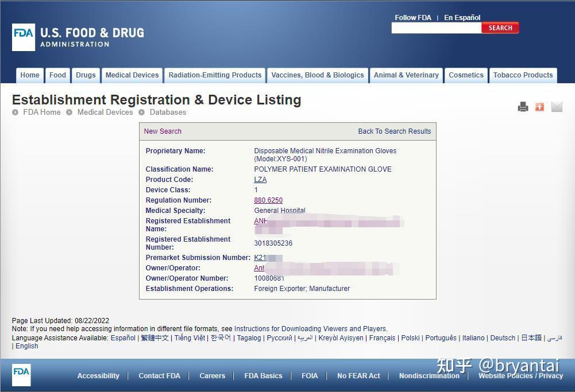The height and width of the screenshot is (392, 575).
Task: Open Nondiscrimination footer link
Action: pyautogui.click(x=429, y=375)
